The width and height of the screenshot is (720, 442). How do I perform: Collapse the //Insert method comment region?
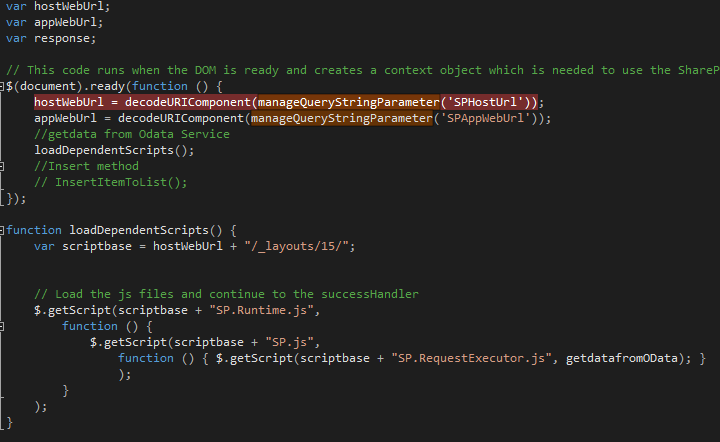tap(2, 166)
